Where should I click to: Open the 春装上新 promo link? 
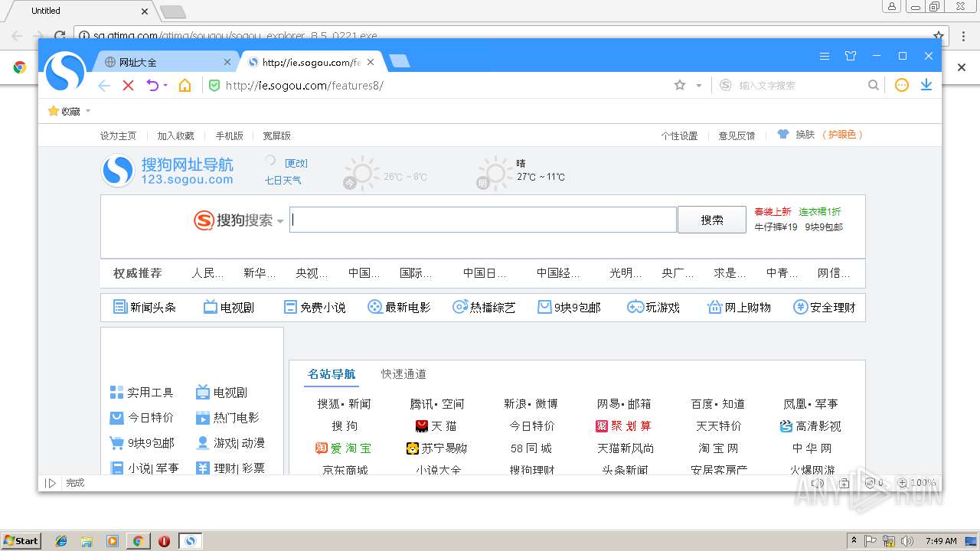tap(773, 212)
